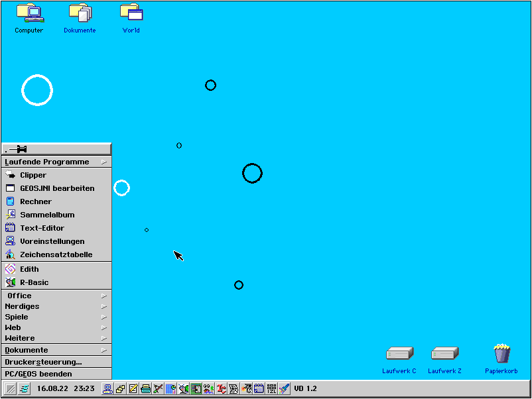Pin the start menu with pushpin

coord(56,149)
